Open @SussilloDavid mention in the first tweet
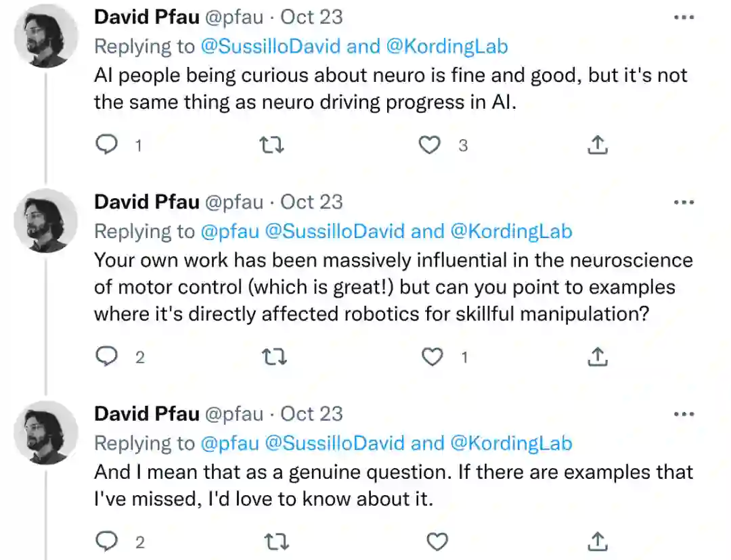The image size is (731, 560). pos(273,47)
